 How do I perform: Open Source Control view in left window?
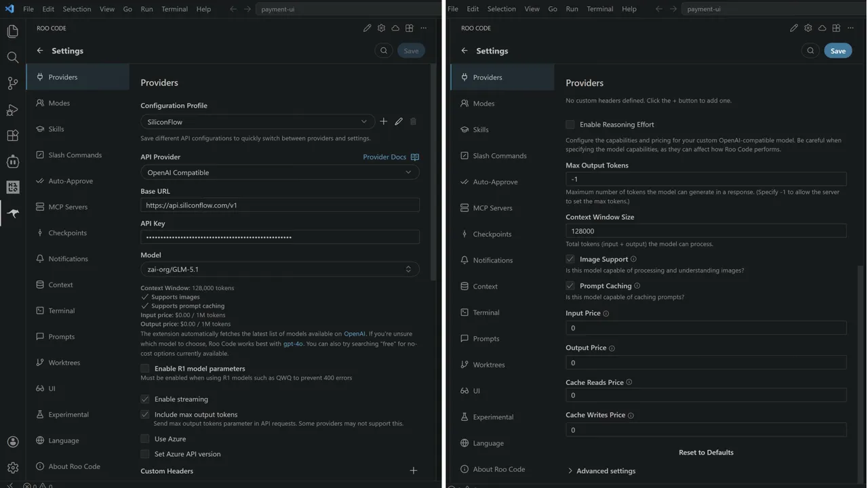[12, 83]
